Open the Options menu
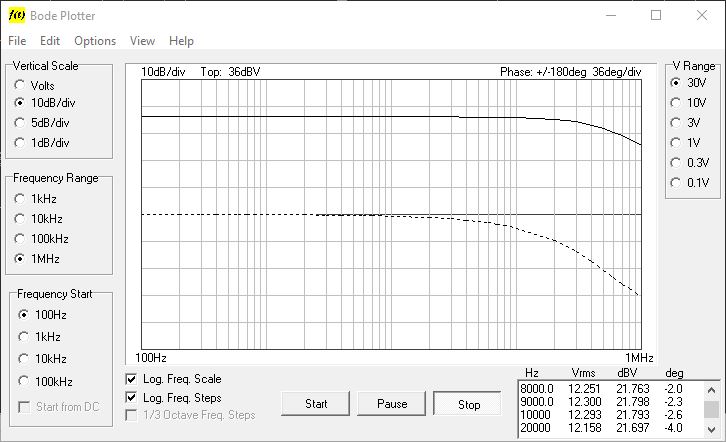Image resolution: width=726 pixels, height=442 pixels. (95, 41)
